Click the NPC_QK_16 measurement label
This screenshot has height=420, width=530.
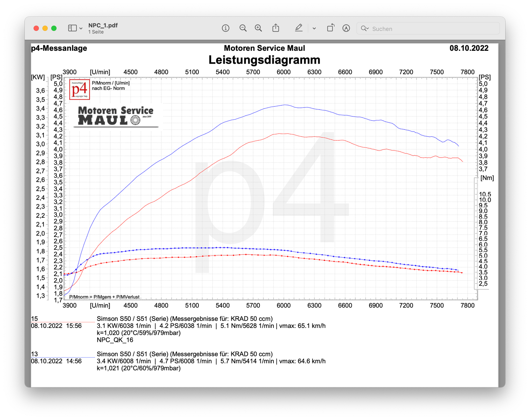[x=115, y=340]
